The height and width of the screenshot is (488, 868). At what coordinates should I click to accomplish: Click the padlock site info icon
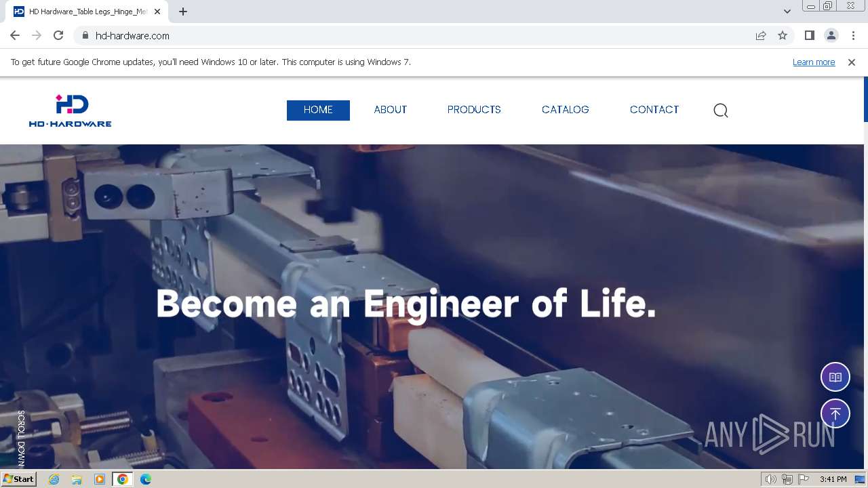[85, 36]
